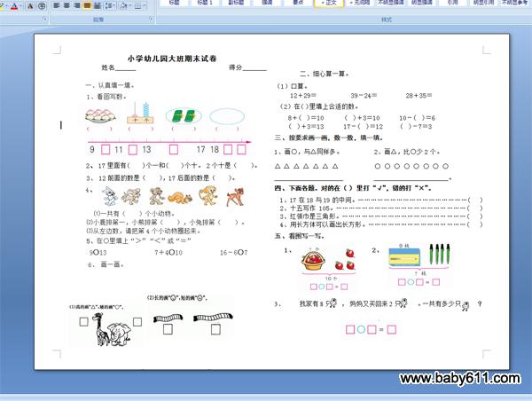Screen dimensions: 532x401
Task: Click the text 12+29=
Action: [x=303, y=96]
